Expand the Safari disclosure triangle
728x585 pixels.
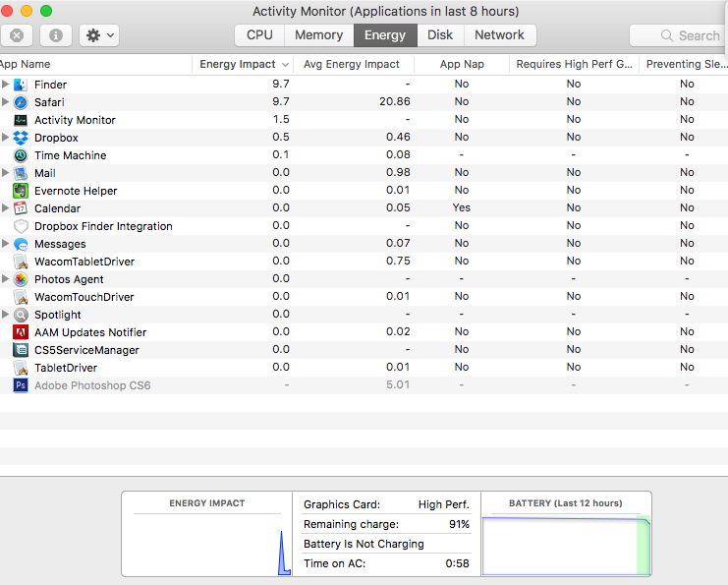(x=5, y=101)
